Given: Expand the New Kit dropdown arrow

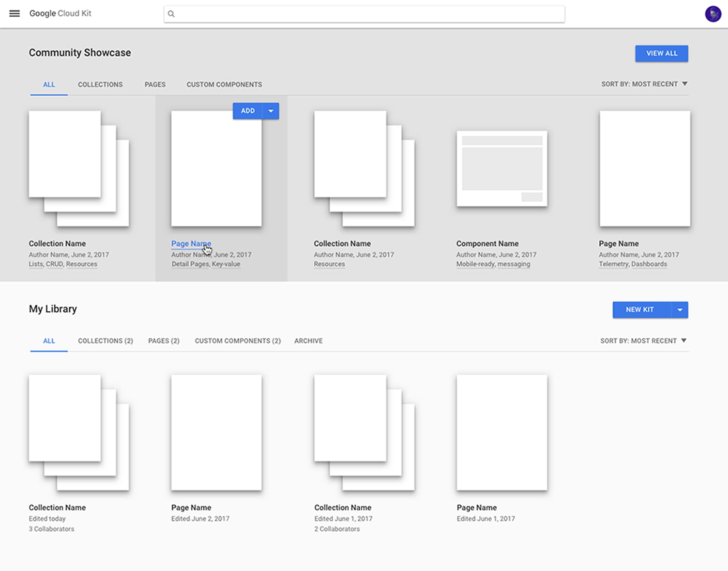Looking at the screenshot, I should point(680,309).
